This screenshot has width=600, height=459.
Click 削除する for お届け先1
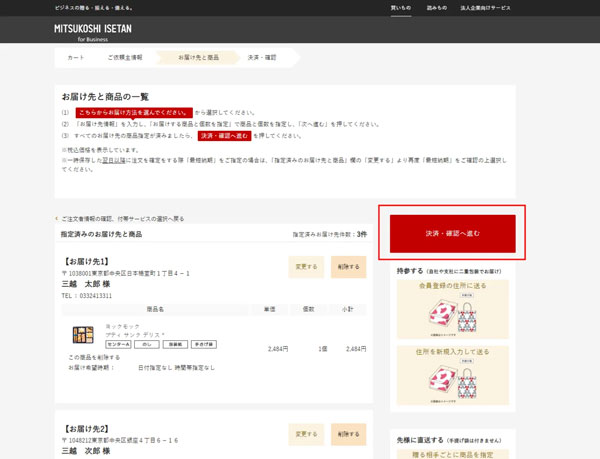(348, 267)
